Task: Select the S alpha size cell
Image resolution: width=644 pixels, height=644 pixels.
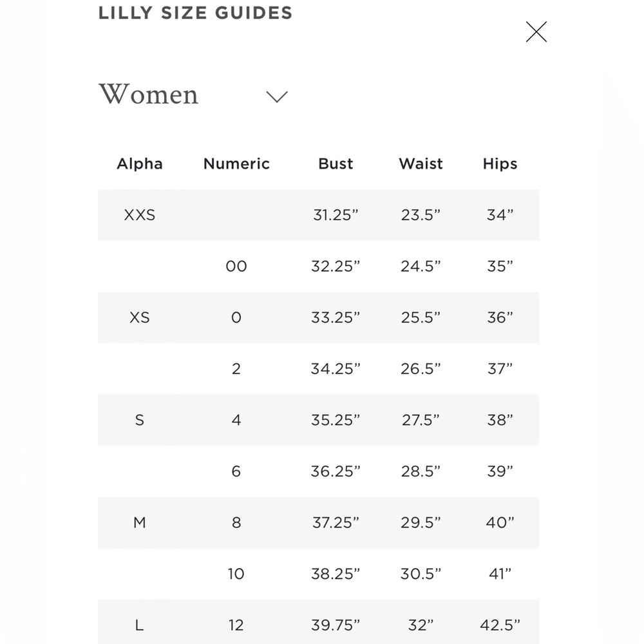Action: tap(140, 420)
